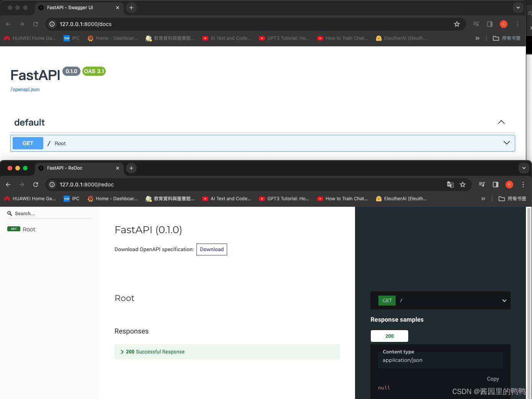
Task: Select Root in the ReDoc sidebar
Action: click(x=29, y=229)
